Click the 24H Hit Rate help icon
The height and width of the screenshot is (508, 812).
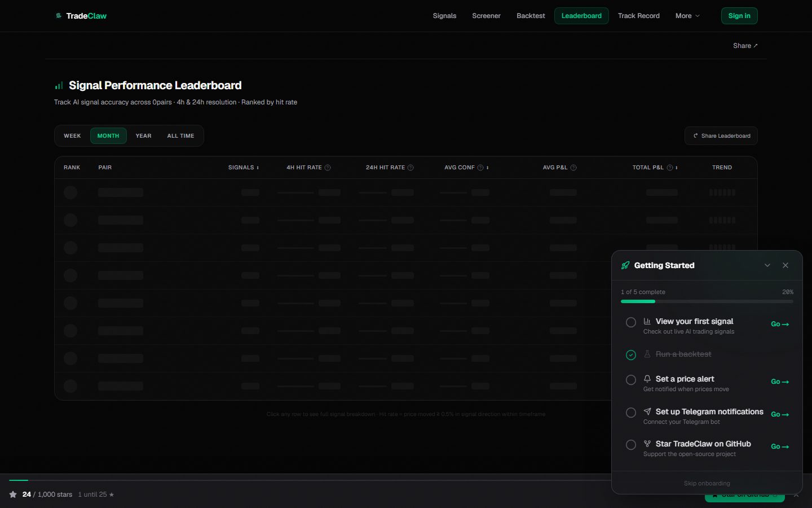[x=411, y=168]
